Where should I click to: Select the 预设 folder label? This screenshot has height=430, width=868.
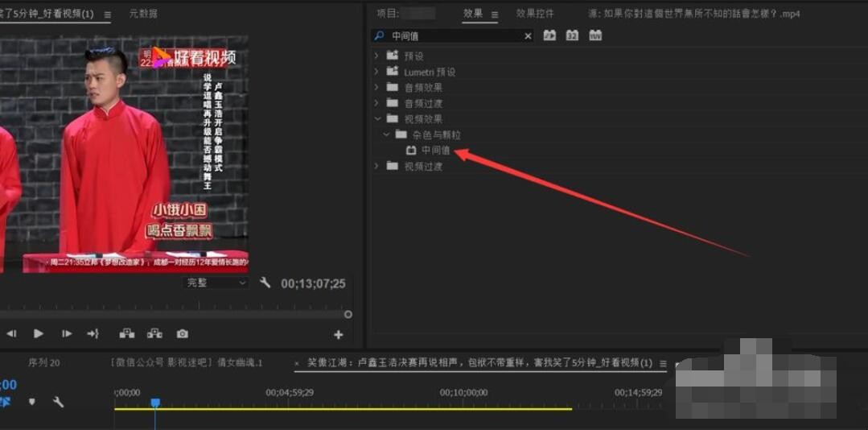[413, 56]
